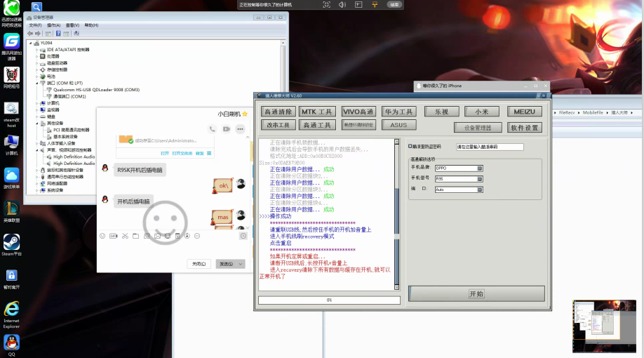
Task: Open the QQ desktop icon
Action: coord(11,345)
